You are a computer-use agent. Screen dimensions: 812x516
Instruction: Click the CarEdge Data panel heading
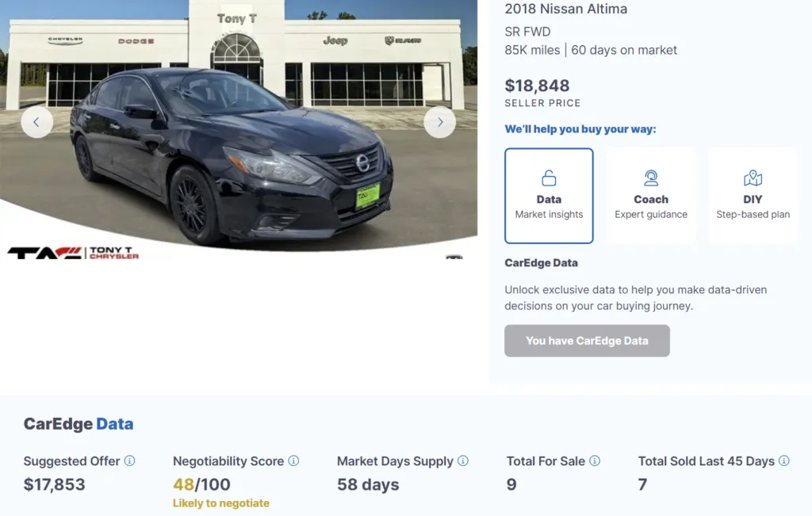78,424
